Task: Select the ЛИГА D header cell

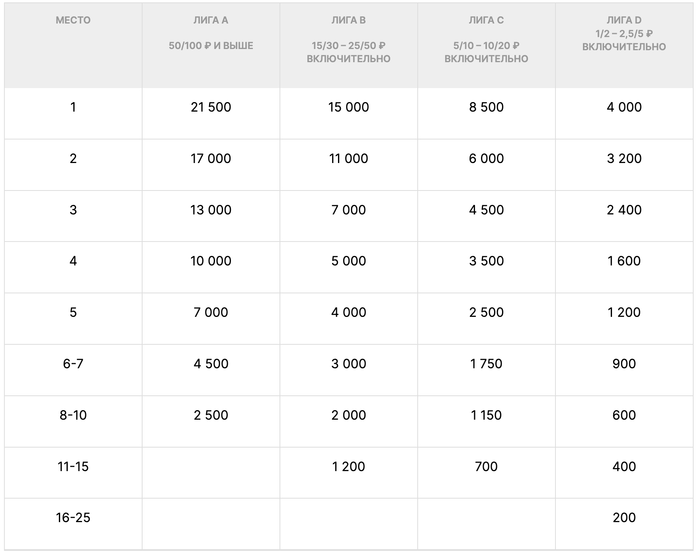Action: point(624,20)
